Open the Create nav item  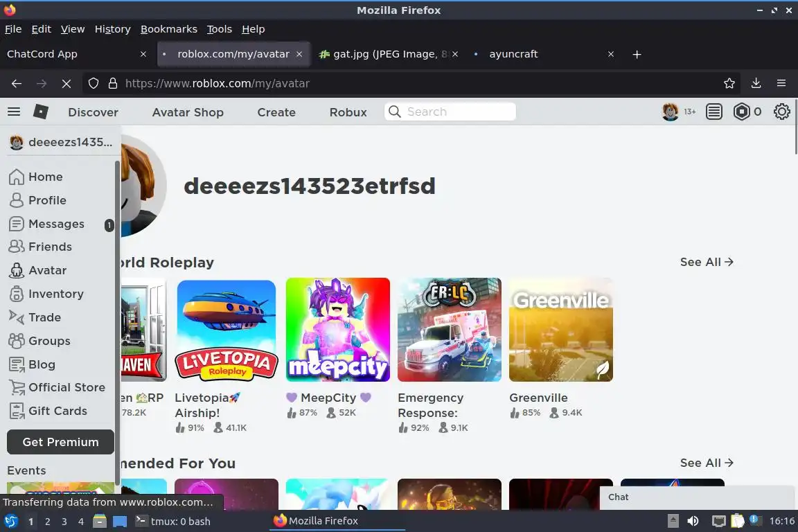click(276, 112)
